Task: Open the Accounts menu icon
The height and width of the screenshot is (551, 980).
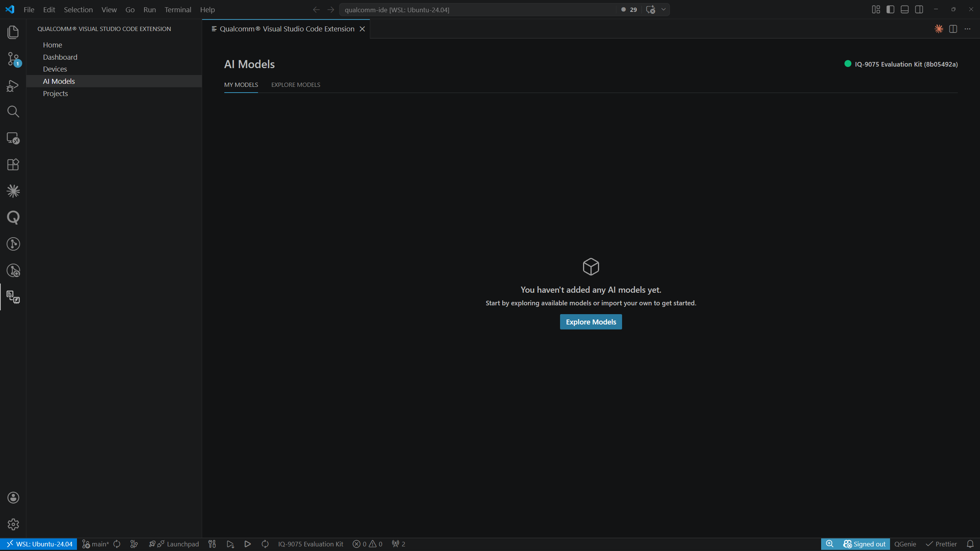Action: pyautogui.click(x=13, y=498)
